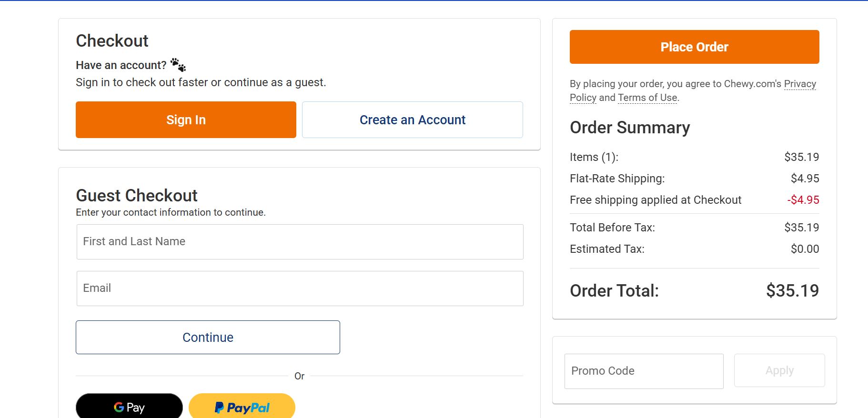
Task: Click the paw print icon
Action: point(178,65)
